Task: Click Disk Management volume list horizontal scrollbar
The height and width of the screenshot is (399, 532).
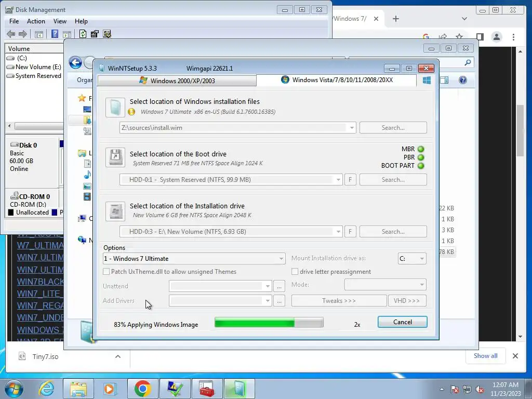Action: [39, 126]
